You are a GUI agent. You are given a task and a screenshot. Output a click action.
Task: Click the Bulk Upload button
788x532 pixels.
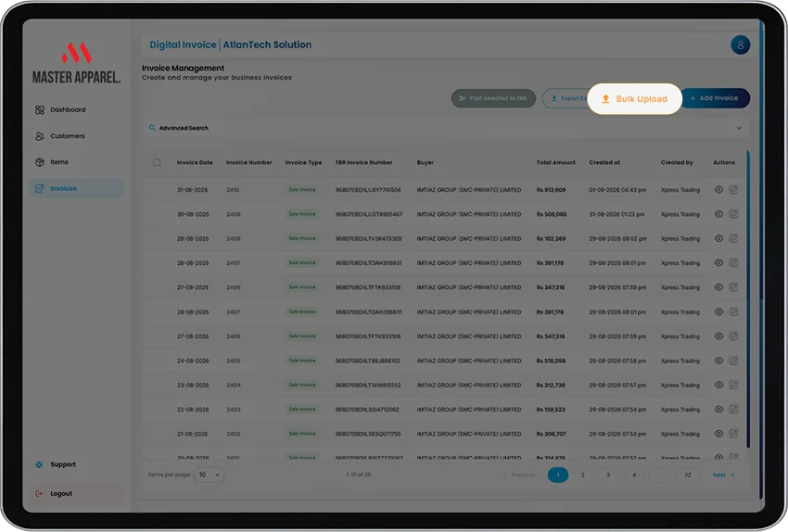[x=634, y=99]
